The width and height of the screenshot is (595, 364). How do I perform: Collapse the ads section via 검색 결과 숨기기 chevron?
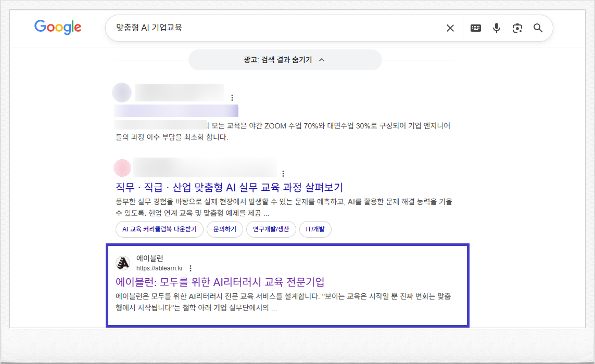(323, 60)
